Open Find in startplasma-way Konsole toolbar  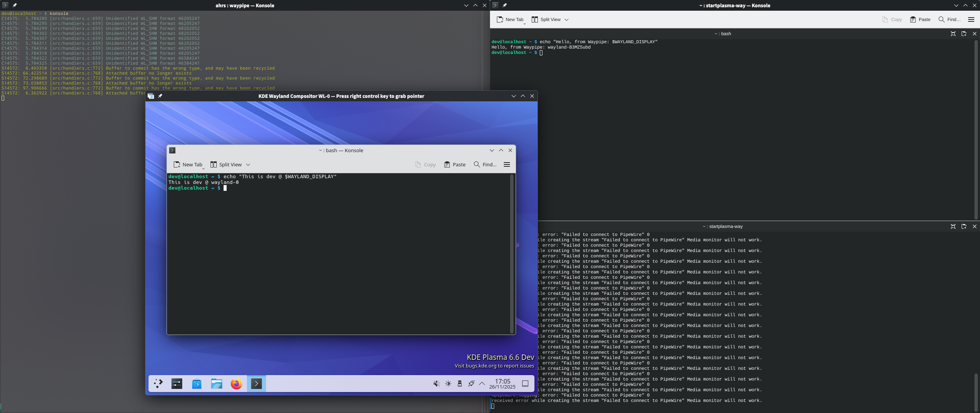click(950, 20)
